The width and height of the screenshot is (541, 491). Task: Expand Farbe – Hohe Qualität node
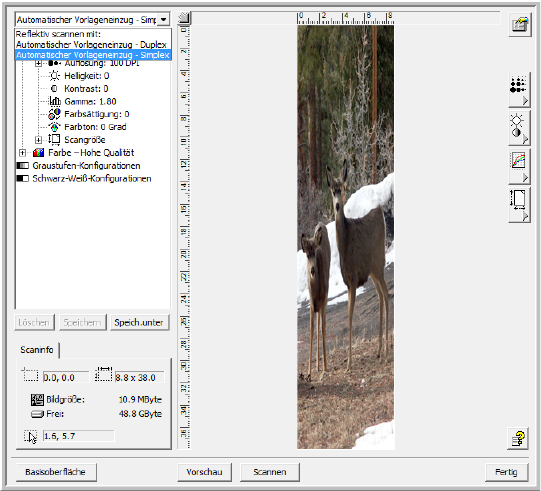pos(22,153)
